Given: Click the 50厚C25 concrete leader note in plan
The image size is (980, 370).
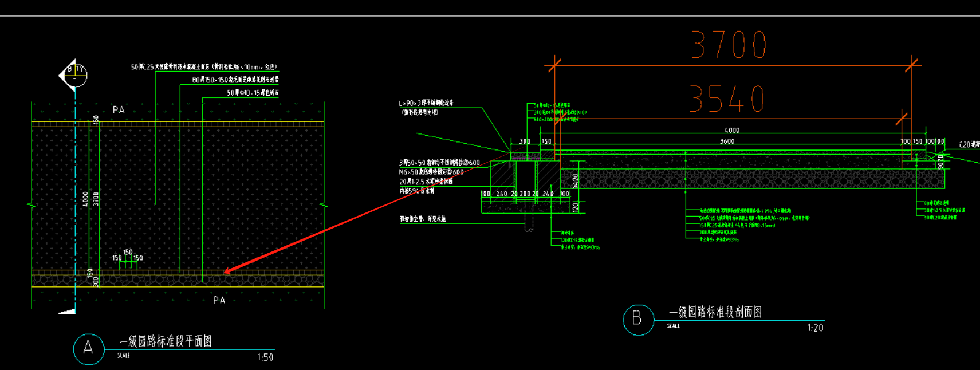Looking at the screenshot, I should pos(204,67).
